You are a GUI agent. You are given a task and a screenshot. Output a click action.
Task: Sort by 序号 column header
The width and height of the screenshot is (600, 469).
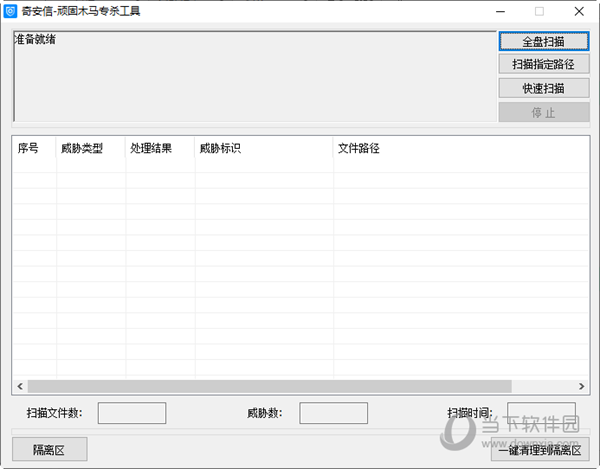coord(34,148)
